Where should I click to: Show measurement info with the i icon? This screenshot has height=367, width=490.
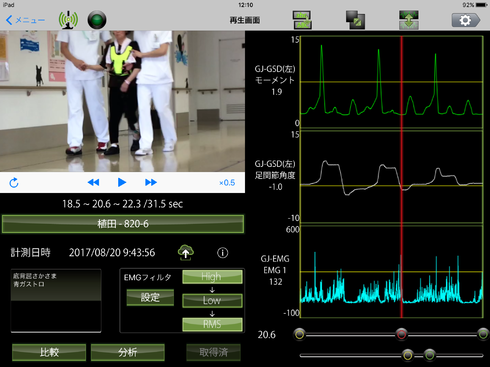click(223, 253)
